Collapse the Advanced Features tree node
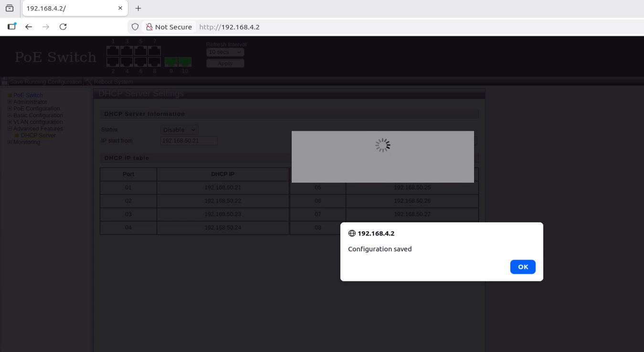Viewport: 644px width, 352px height. 10,129
